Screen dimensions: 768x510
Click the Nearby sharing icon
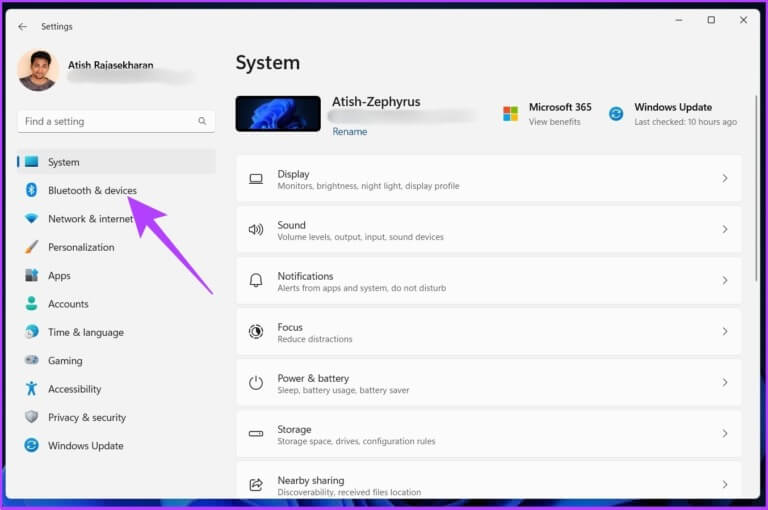[256, 485]
